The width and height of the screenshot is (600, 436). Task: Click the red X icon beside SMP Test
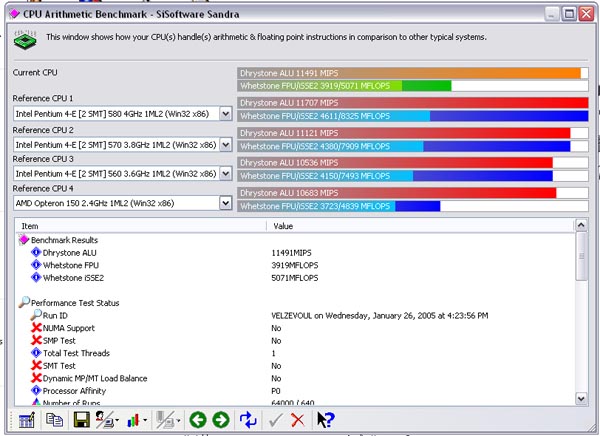(36, 340)
